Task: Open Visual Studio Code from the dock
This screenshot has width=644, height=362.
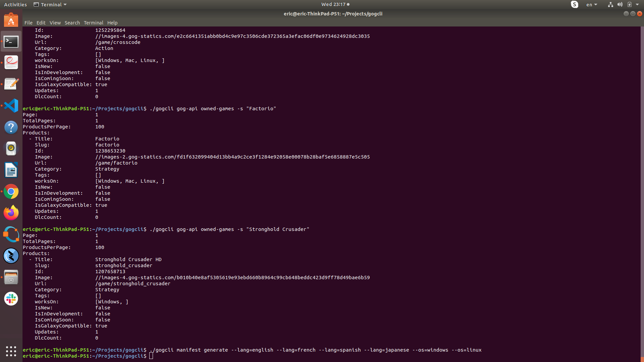Action: [x=11, y=106]
